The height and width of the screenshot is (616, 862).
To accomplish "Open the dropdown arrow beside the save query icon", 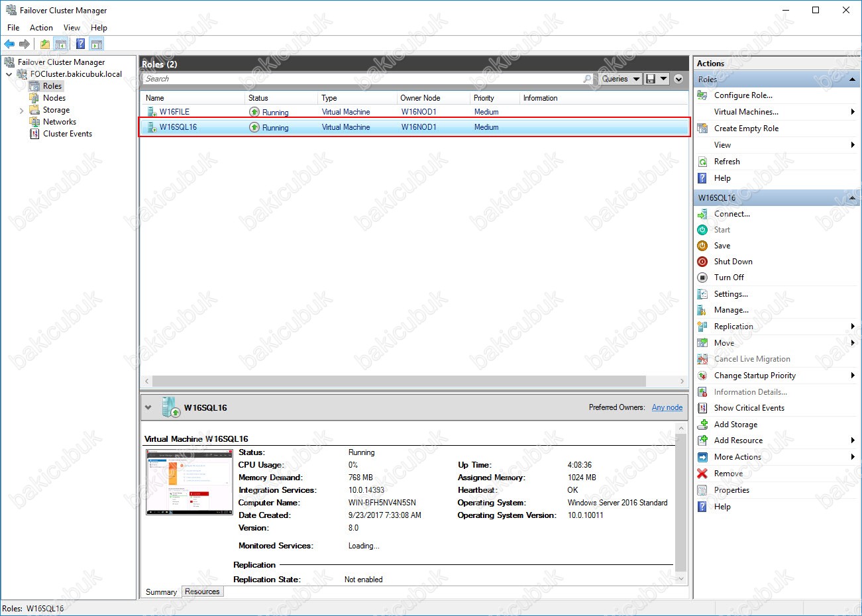I will (663, 79).
